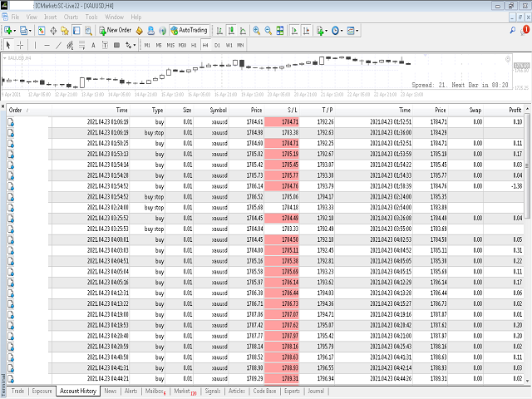Screen dimensions: 532x399
Task: Switch chart to bar chart type
Action: pyautogui.click(x=219, y=31)
